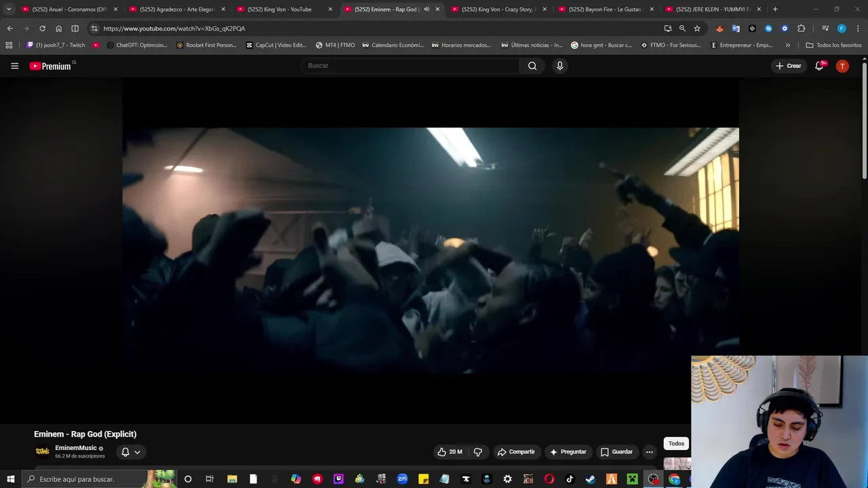868x488 pixels.
Task: Mute the Eminem Rap God tab audio
Action: [427, 9]
